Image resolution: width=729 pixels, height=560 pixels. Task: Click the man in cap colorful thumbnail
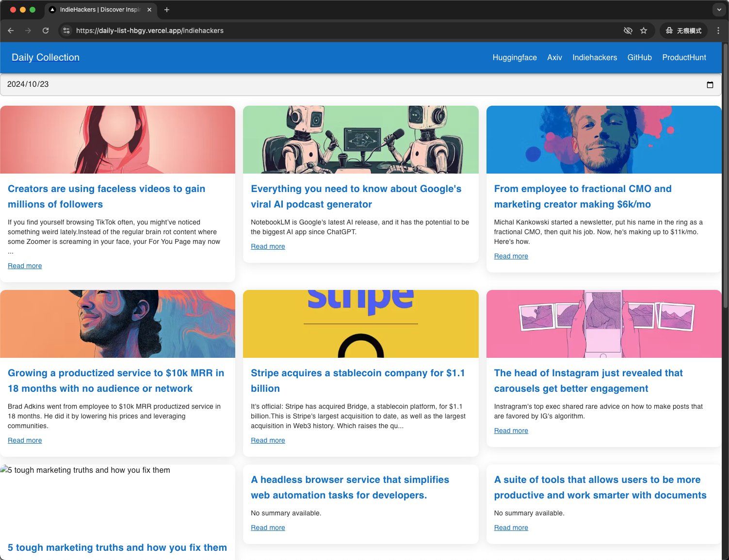coord(117,324)
